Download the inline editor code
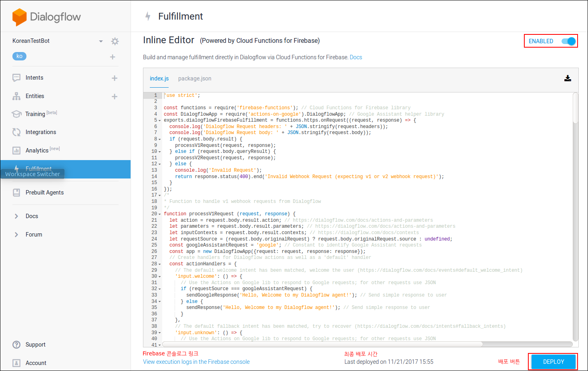The height and width of the screenshot is (371, 588). [568, 78]
